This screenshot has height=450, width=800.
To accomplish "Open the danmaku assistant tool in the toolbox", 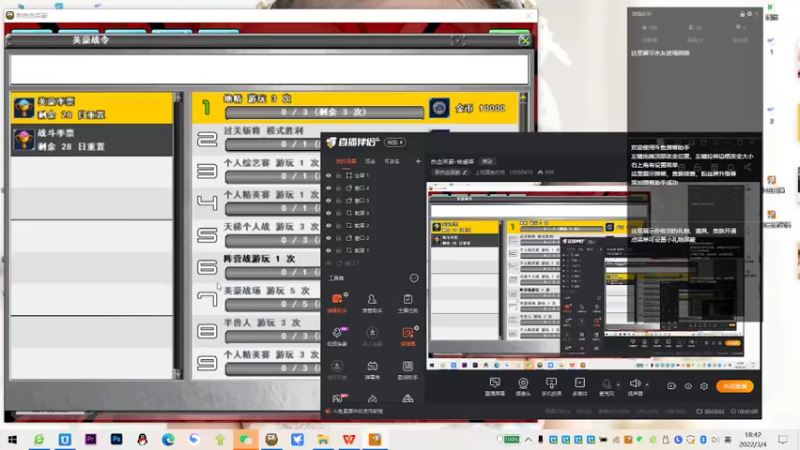I will 337,303.
